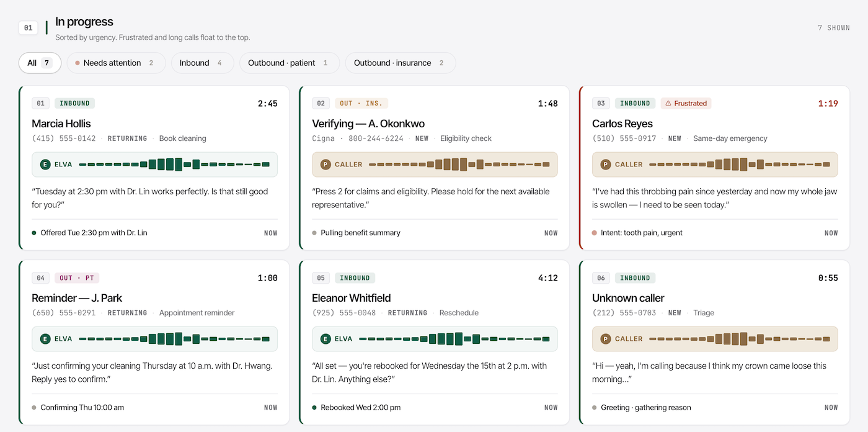Image resolution: width=868 pixels, height=432 pixels.
Task: Click the Frustrated warning badge on Carlos Reyes's card
Action: coord(686,104)
